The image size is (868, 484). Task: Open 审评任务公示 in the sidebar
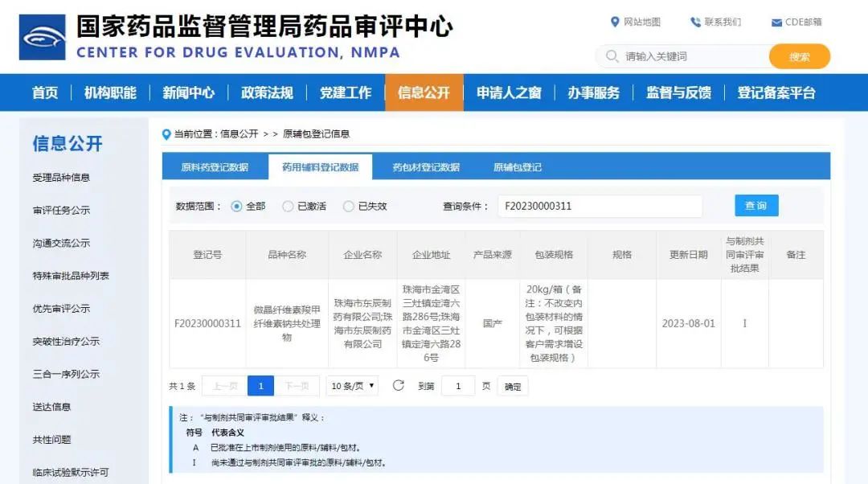pyautogui.click(x=61, y=210)
